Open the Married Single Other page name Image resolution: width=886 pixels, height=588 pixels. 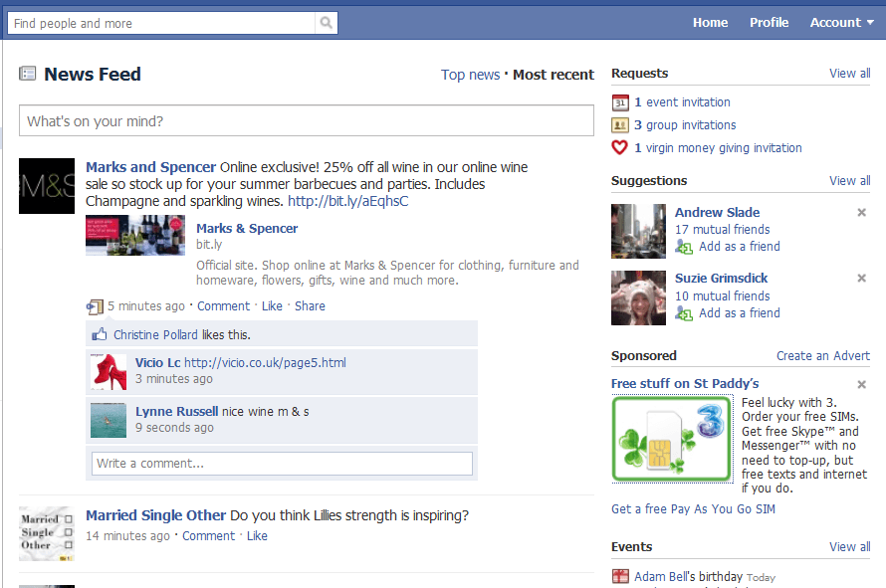tap(156, 515)
